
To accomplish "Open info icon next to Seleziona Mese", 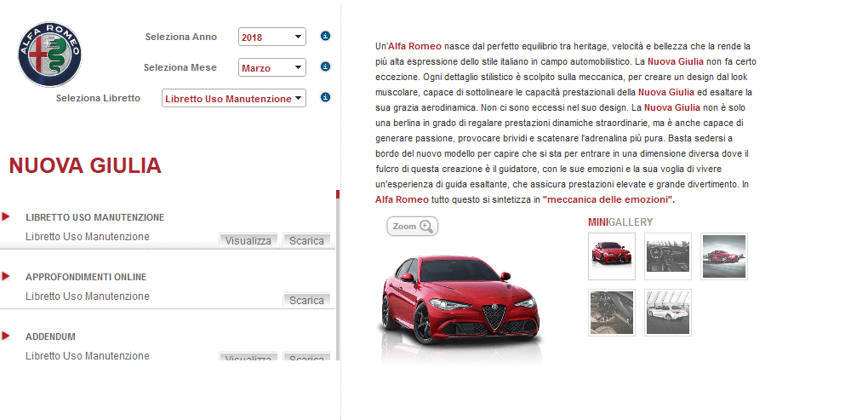I will point(325,66).
